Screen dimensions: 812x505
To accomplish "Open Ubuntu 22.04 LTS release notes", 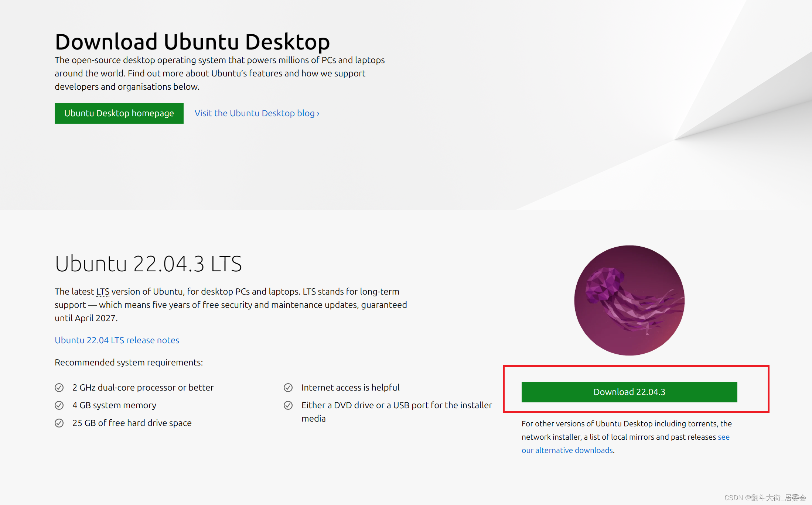I will 117,340.
